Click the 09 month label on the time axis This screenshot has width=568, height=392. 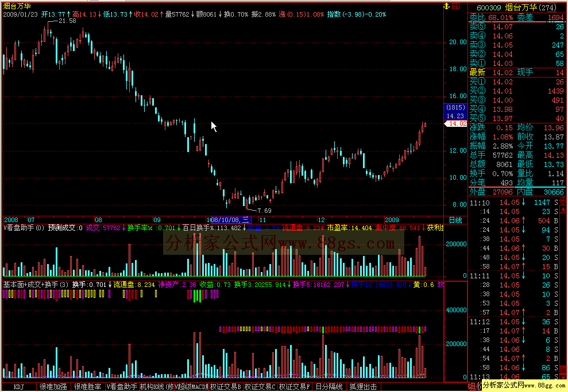click(x=156, y=220)
